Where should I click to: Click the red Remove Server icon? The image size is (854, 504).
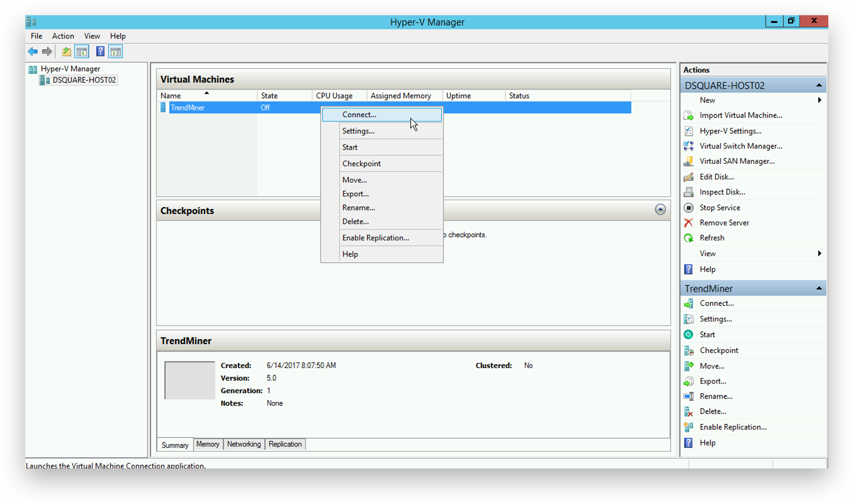point(689,223)
